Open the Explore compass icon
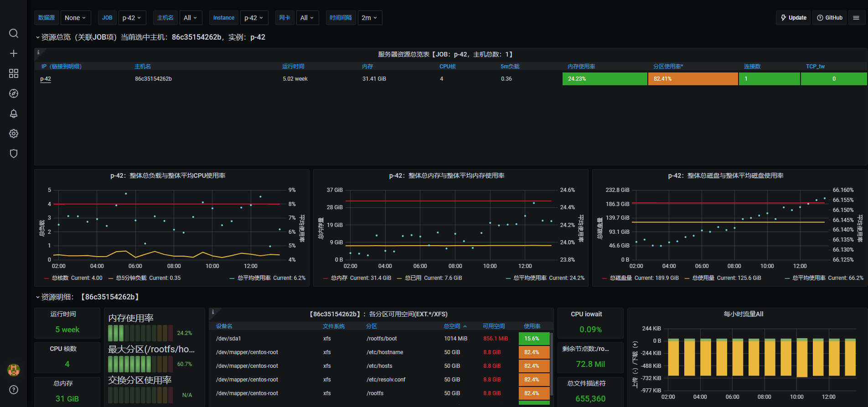 (x=14, y=93)
